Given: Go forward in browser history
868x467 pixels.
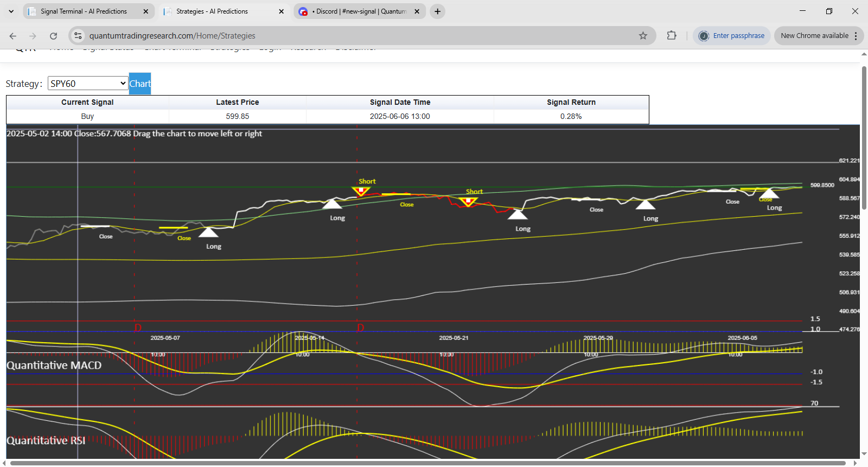Looking at the screenshot, I should coord(33,36).
